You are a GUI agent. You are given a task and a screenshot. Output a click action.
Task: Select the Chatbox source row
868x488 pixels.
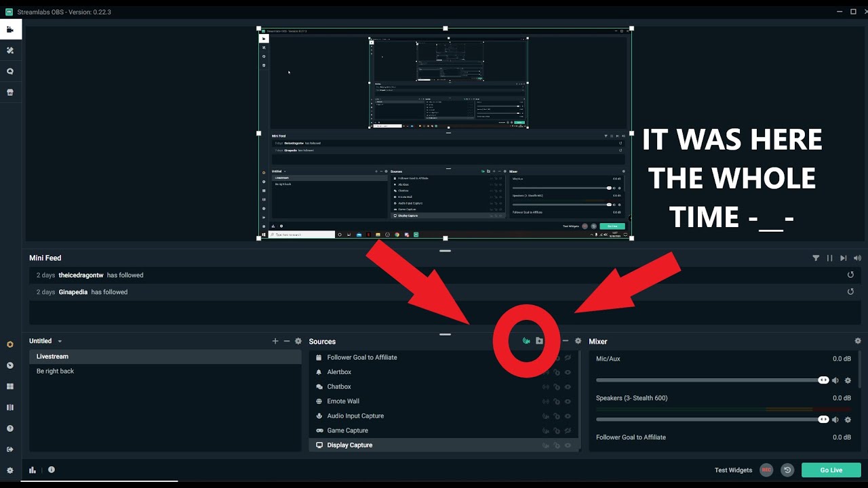tap(443, 387)
